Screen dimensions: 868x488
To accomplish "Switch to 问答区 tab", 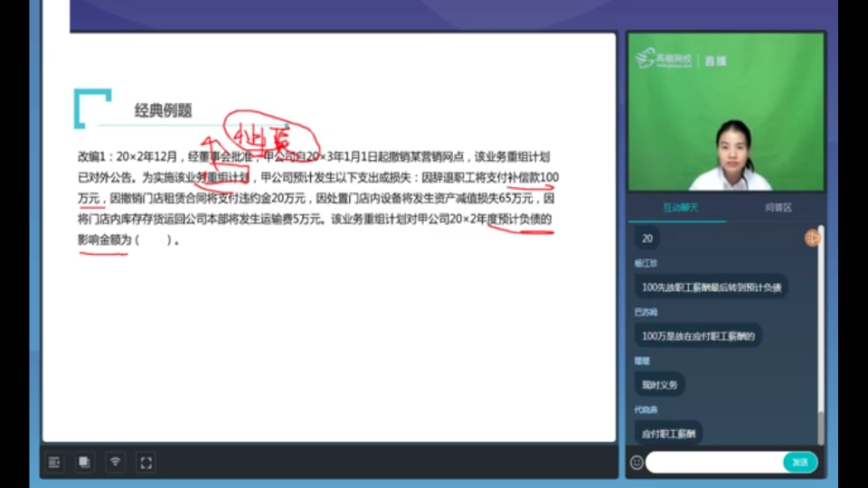I will 778,208.
